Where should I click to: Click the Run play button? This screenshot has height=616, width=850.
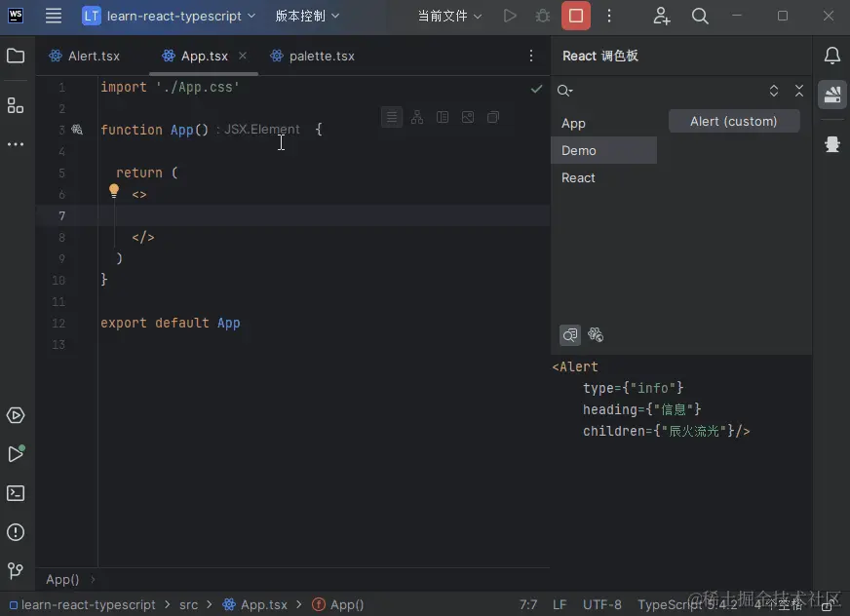click(510, 16)
